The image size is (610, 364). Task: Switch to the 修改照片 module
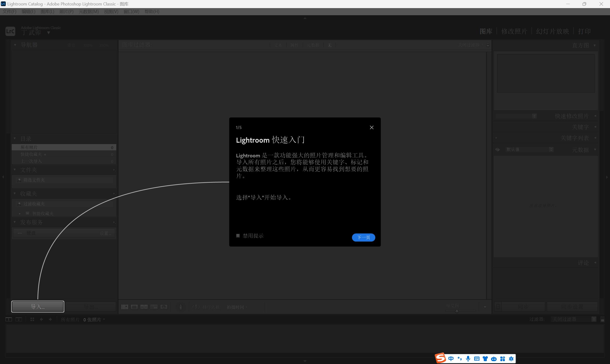(514, 31)
